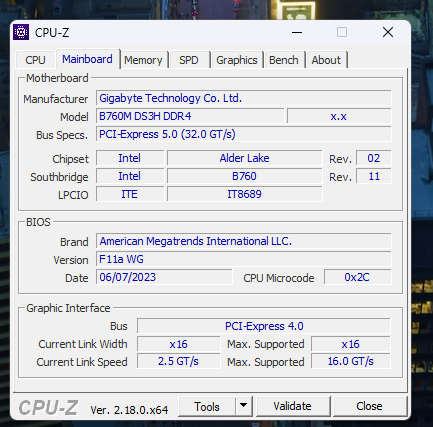
Task: Click the Bus Specs. label
Action: 62,135
